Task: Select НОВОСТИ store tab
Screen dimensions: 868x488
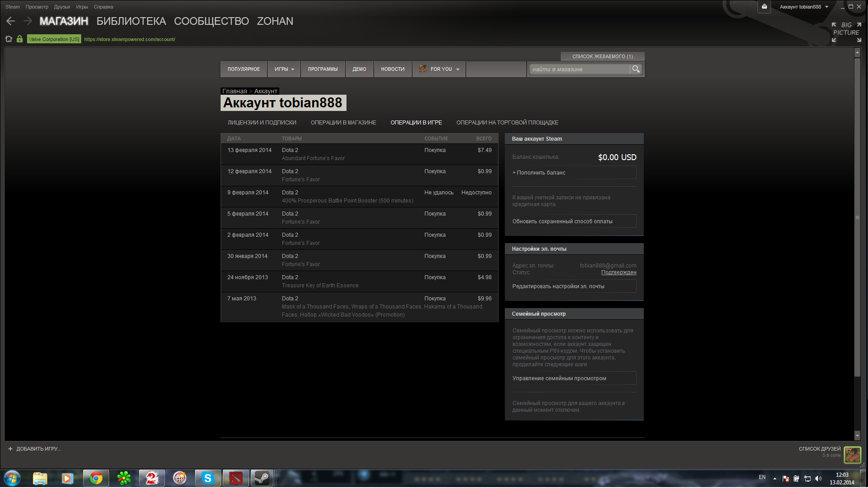Action: pos(393,69)
